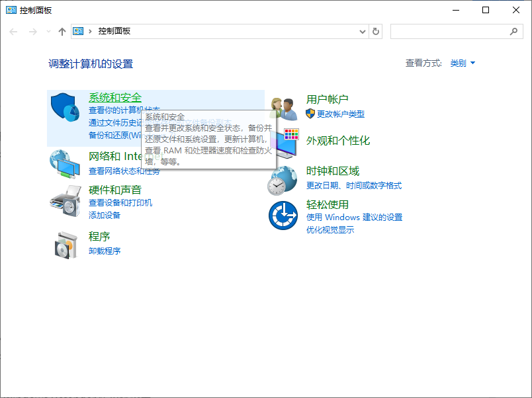The height and width of the screenshot is (398, 532).
Task: Click the back navigation arrow
Action: 13,31
